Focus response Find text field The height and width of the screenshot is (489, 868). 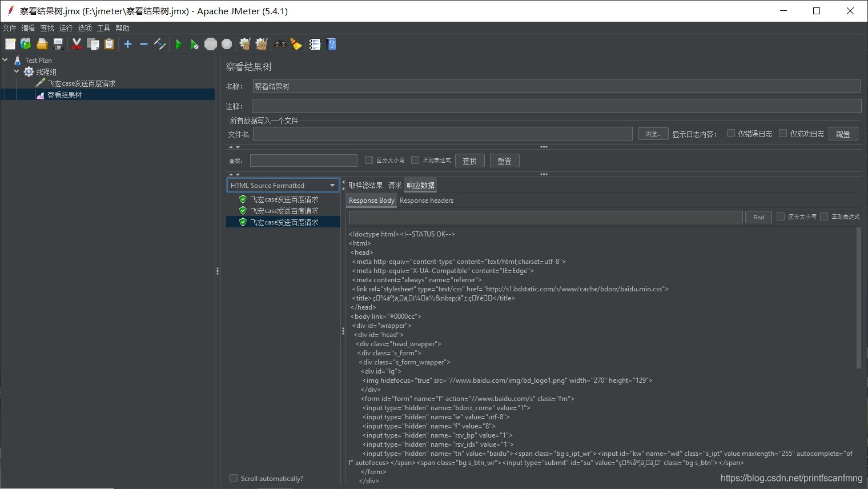[545, 217]
